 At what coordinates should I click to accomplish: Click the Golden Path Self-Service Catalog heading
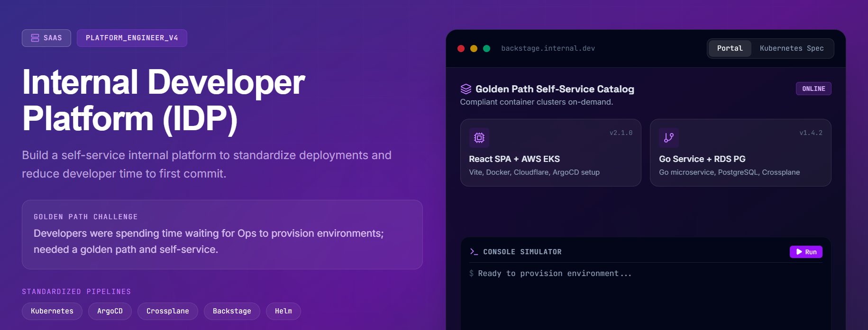(555, 89)
